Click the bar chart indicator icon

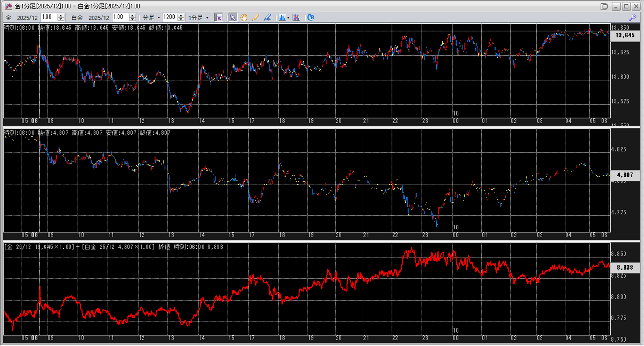click(282, 18)
